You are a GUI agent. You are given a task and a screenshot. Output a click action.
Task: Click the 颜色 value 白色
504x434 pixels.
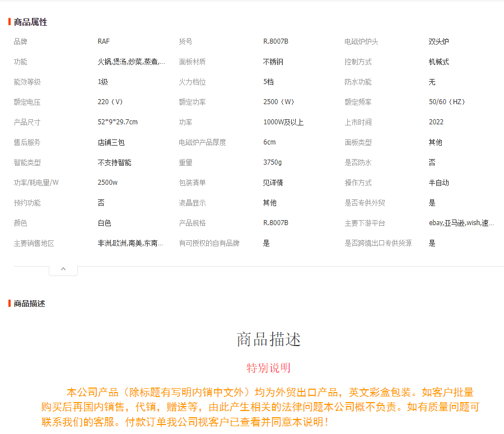(x=105, y=223)
